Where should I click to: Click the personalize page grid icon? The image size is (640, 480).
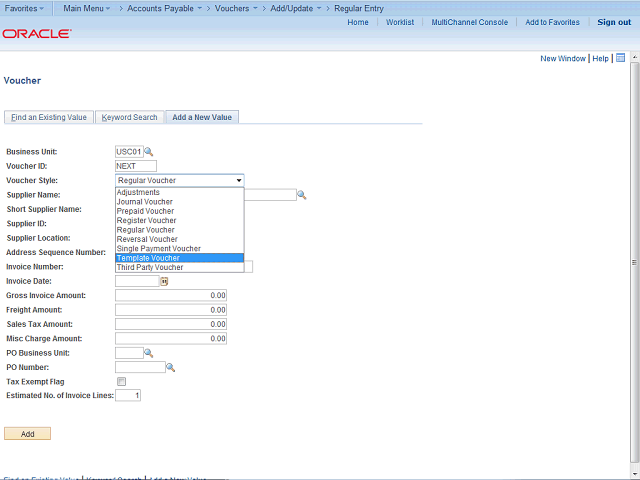coord(620,58)
